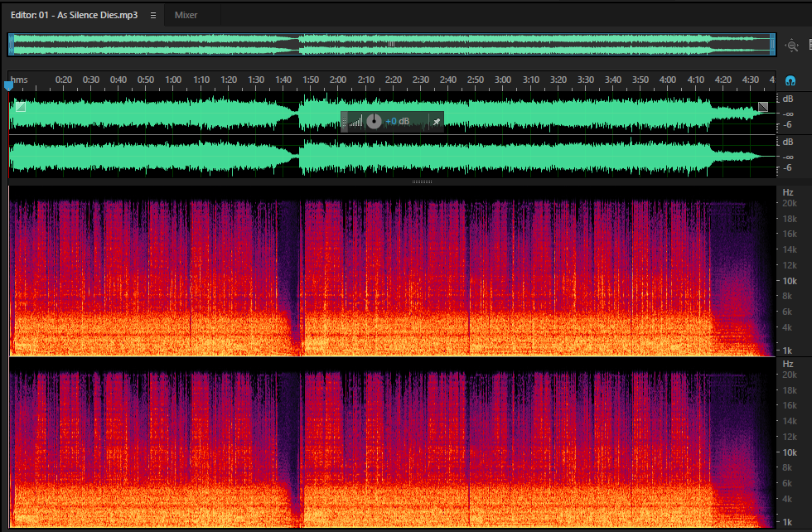Click the Hz label of upper spectrogram

[788, 192]
